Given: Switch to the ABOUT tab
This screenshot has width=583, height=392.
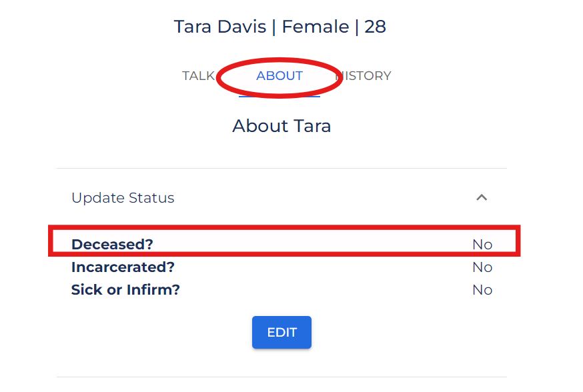Looking at the screenshot, I should [x=279, y=76].
